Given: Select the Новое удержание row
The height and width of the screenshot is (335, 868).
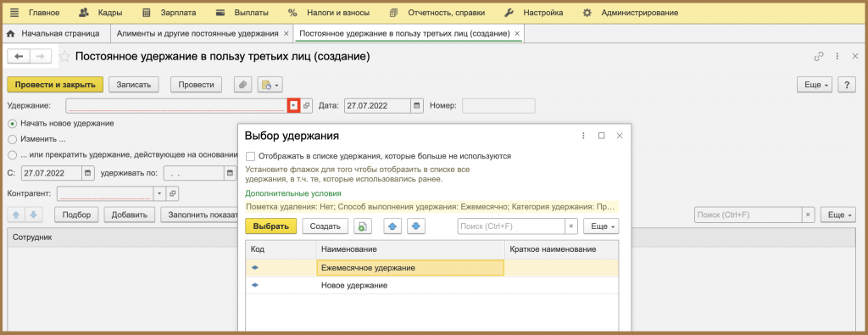Looking at the screenshot, I should [431, 286].
